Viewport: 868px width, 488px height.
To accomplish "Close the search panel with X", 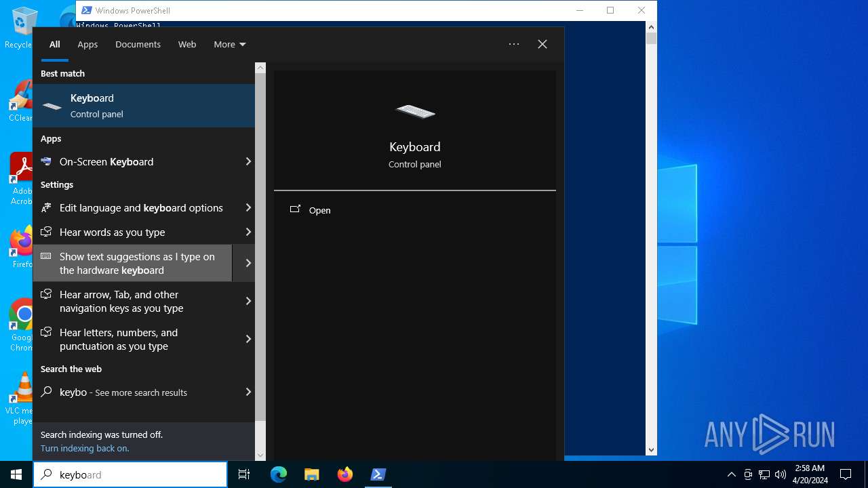I will (542, 44).
